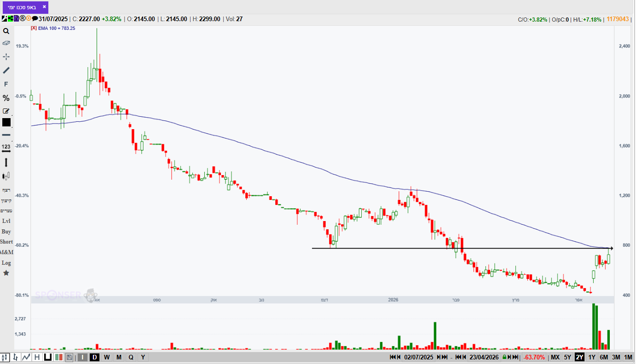This screenshot has width=636, height=364.
Task: Select the weekly 'W' interval
Action: pyautogui.click(x=107, y=357)
